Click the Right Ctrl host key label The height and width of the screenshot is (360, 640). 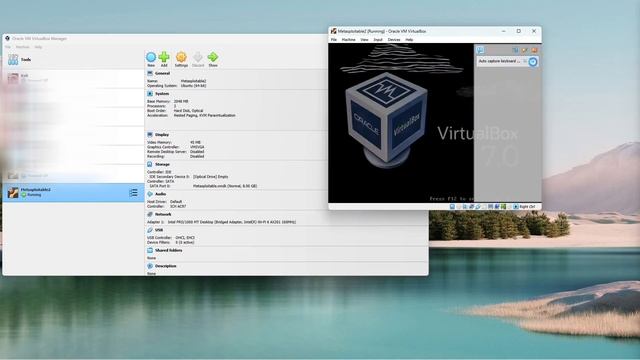(527, 207)
